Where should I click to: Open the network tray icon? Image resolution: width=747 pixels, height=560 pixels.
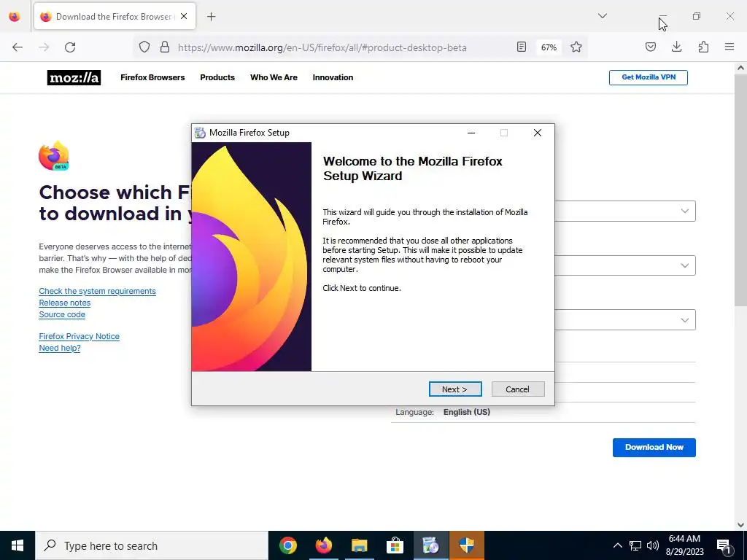(x=635, y=545)
